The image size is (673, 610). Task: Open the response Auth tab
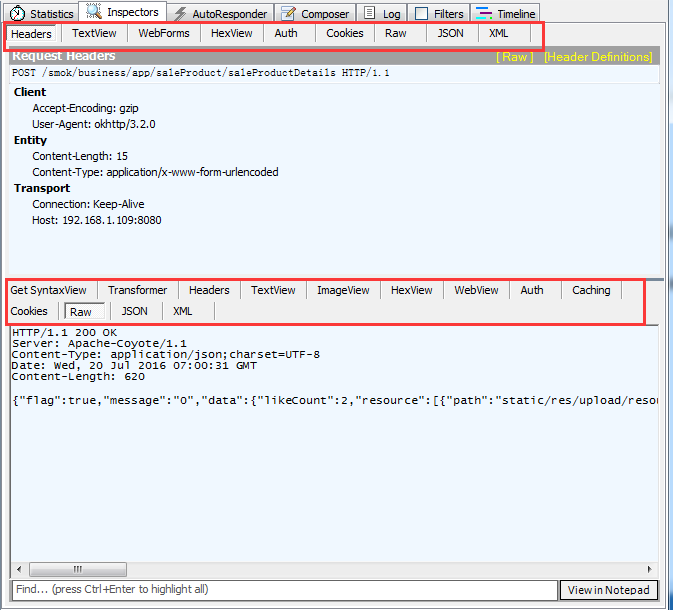[532, 290]
